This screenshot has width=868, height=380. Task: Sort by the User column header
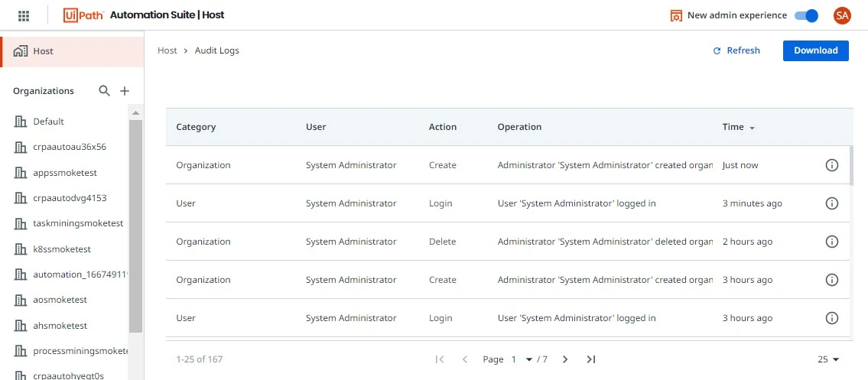click(x=316, y=127)
